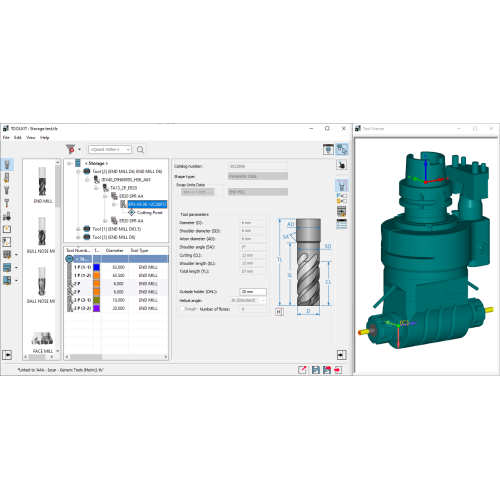Collapse the left panel with arrow icon
Screen dimensions: 500x500
point(7,355)
